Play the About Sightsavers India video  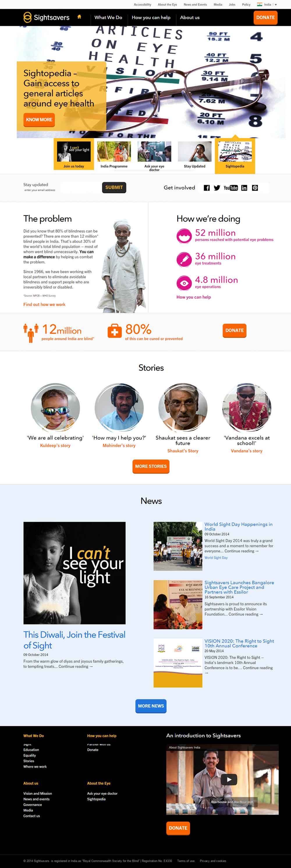(x=229, y=779)
